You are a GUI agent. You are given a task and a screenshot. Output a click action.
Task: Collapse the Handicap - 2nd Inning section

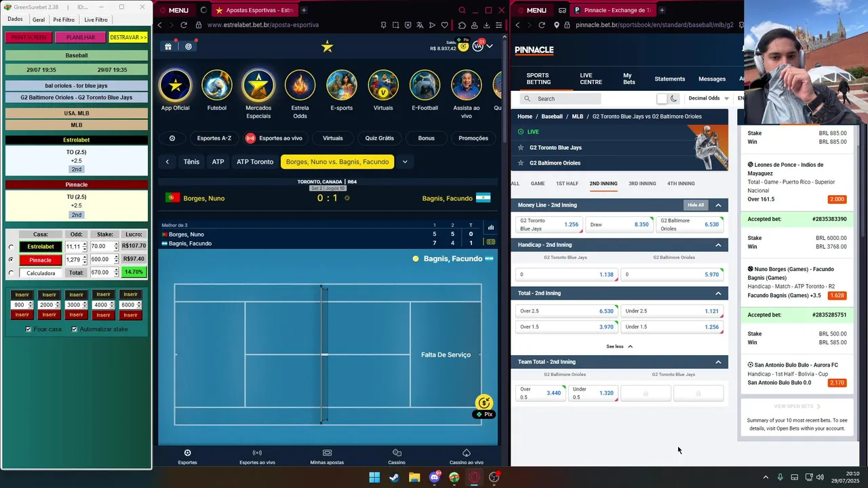[718, 245]
